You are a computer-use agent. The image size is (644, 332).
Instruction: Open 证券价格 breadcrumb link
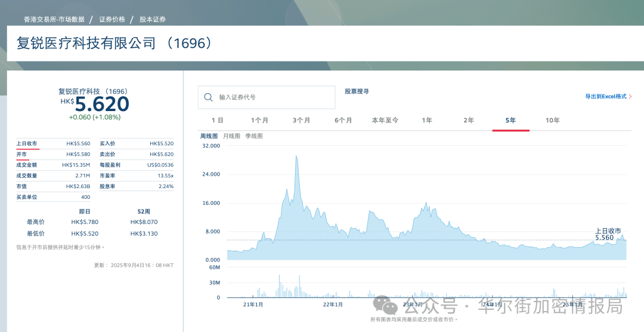pyautogui.click(x=112, y=19)
